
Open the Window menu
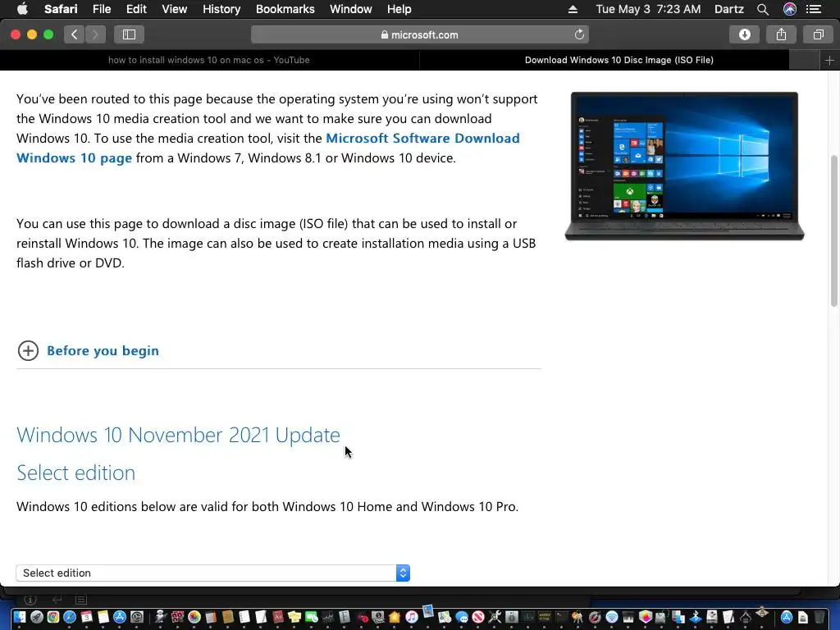(350, 9)
